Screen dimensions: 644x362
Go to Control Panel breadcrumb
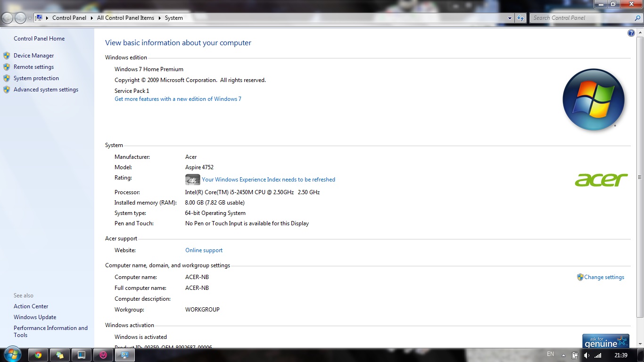pyautogui.click(x=69, y=18)
